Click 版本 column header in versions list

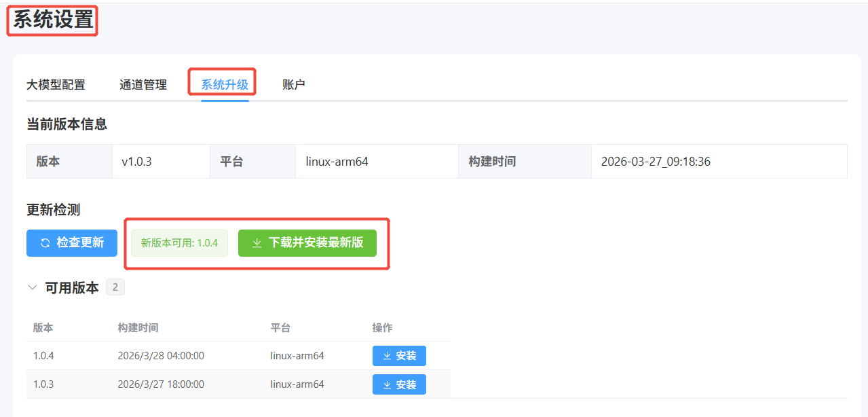tap(43, 327)
